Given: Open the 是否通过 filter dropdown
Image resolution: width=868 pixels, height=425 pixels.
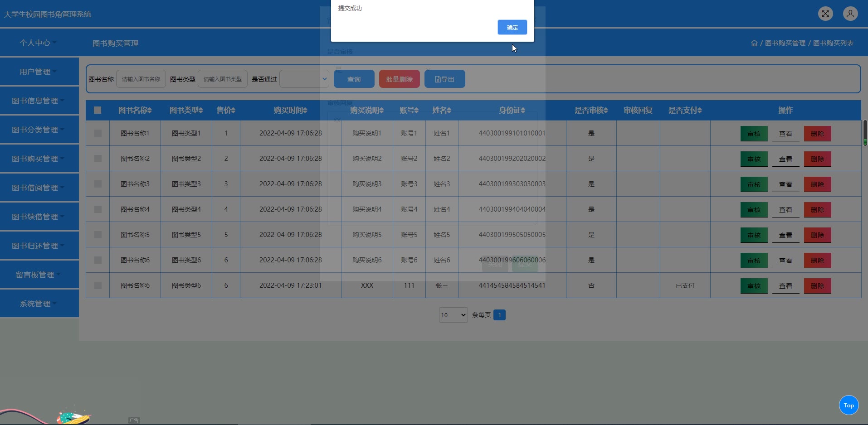Looking at the screenshot, I should (304, 79).
